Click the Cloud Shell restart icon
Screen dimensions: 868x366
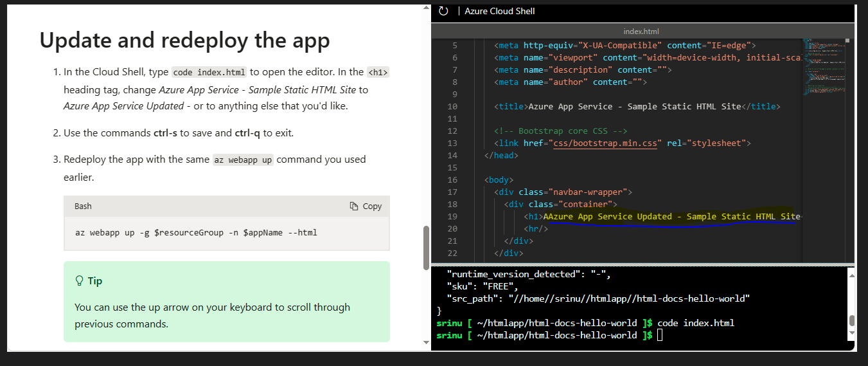coord(443,11)
